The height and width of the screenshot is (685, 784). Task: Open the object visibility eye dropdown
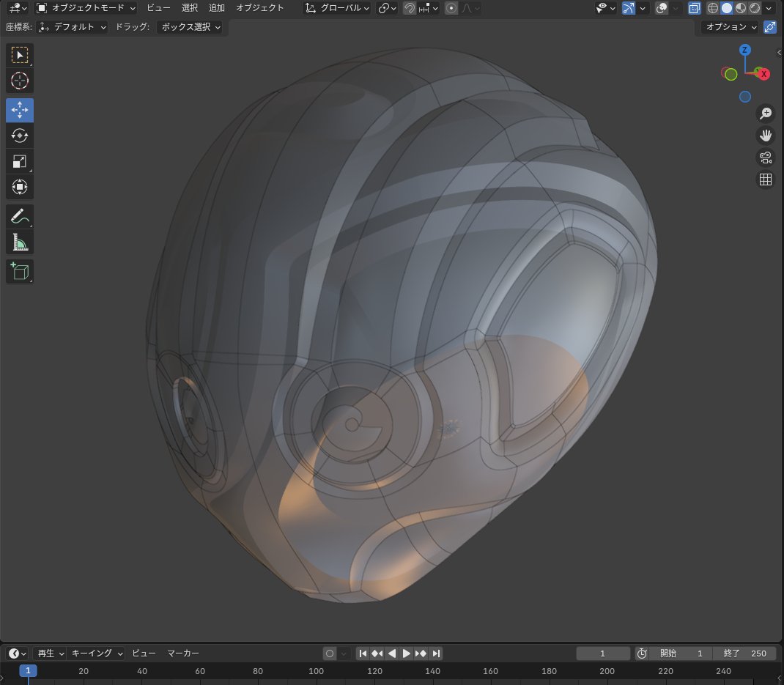coord(605,8)
